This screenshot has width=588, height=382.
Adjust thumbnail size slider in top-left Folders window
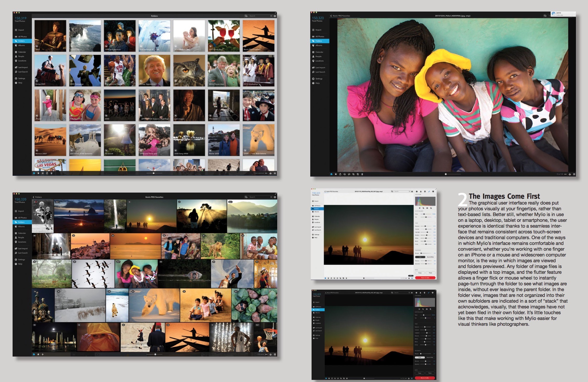pos(153,173)
